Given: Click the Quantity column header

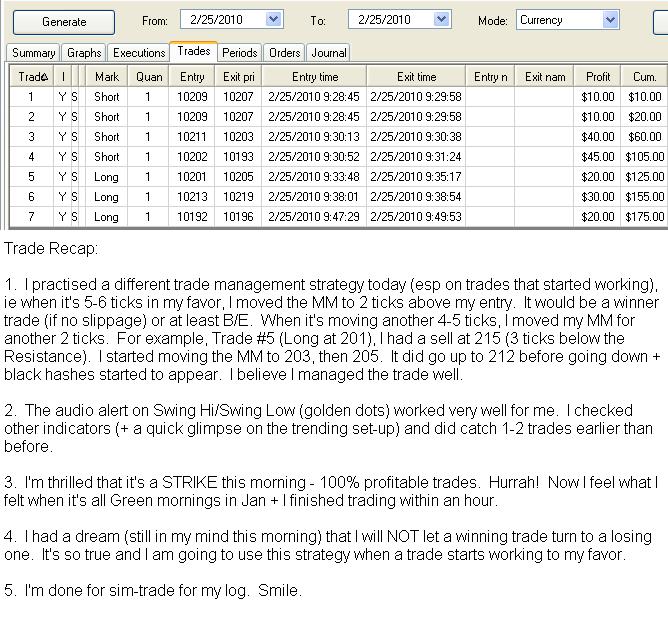Looking at the screenshot, I should 148,77.
